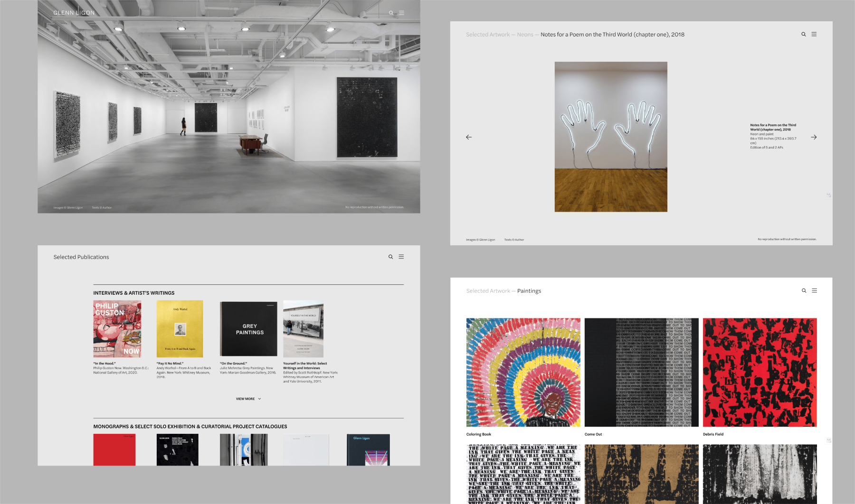Open hamburger menu on Paintings page

[x=815, y=290]
